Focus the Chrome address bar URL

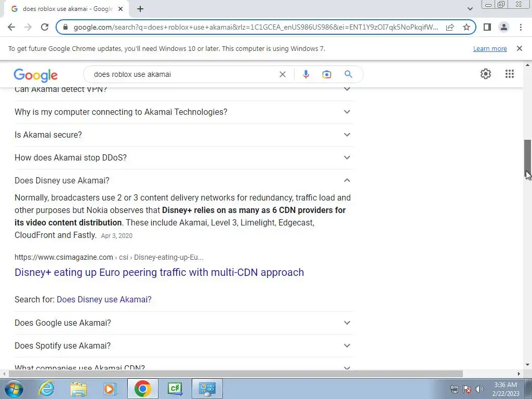(x=256, y=27)
